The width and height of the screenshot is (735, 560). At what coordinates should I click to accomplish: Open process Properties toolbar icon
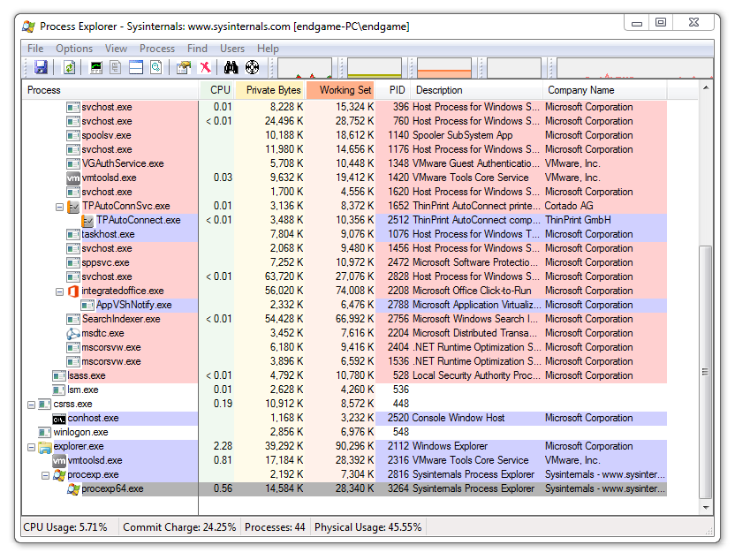pos(183,67)
